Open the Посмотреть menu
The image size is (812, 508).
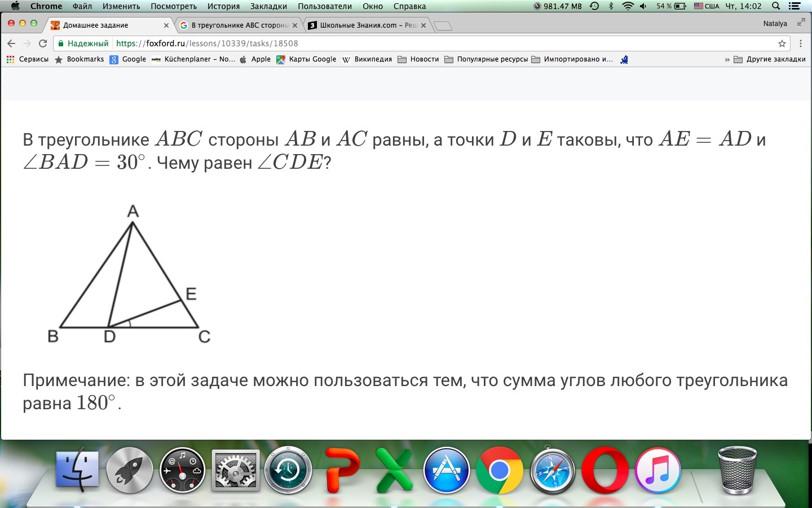(x=174, y=6)
